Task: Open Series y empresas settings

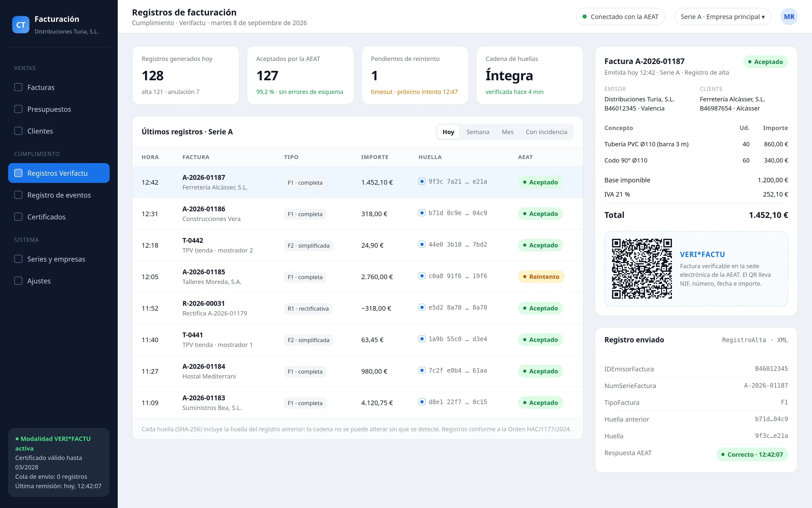Action: coord(59,259)
